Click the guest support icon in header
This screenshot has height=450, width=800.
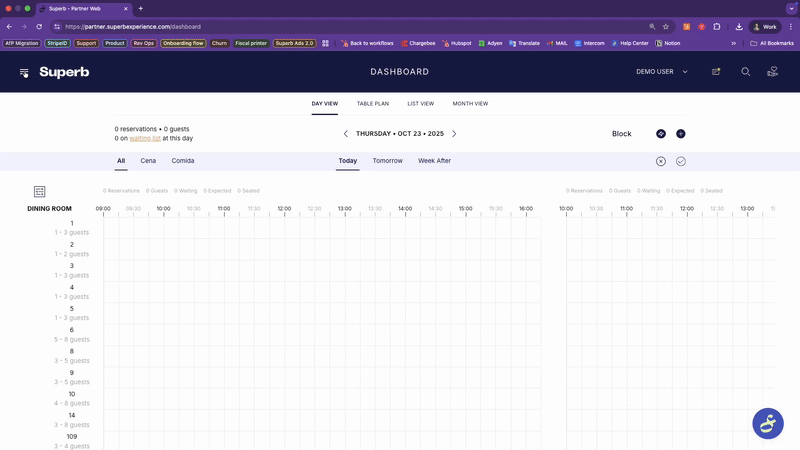pyautogui.click(x=772, y=72)
